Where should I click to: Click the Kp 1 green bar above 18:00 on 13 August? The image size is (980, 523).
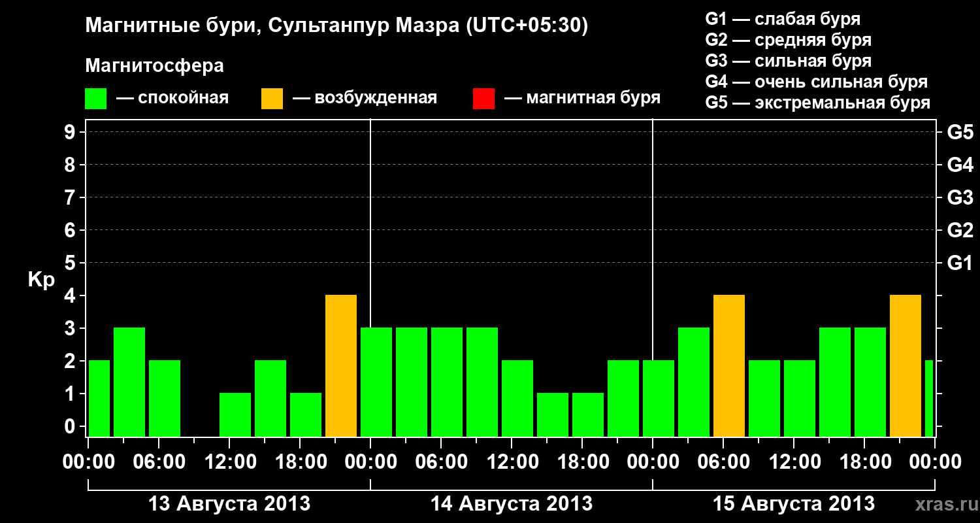[x=306, y=414]
